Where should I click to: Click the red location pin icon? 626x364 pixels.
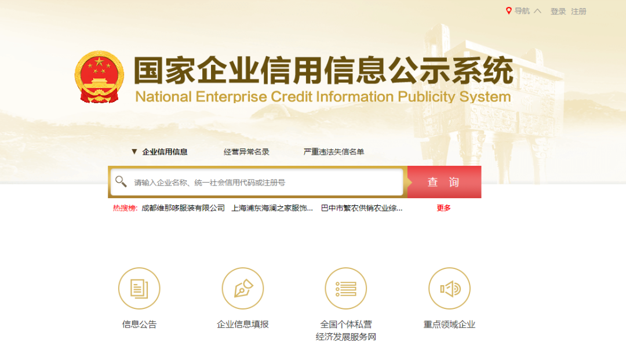(x=509, y=11)
